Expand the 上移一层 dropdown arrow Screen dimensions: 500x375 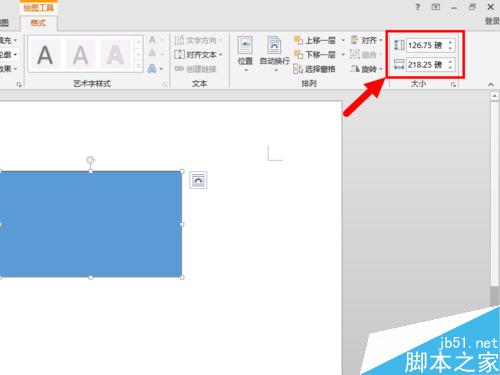pyautogui.click(x=343, y=40)
